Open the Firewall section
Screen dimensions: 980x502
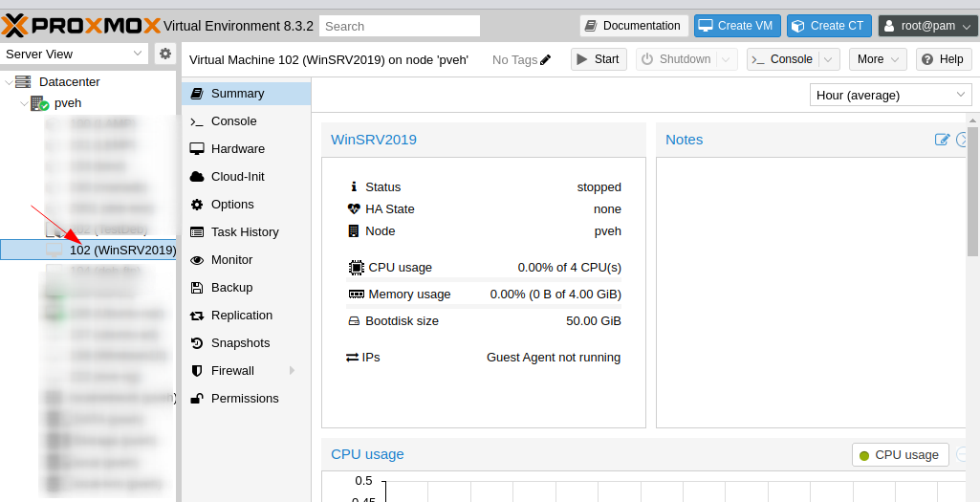click(x=247, y=371)
